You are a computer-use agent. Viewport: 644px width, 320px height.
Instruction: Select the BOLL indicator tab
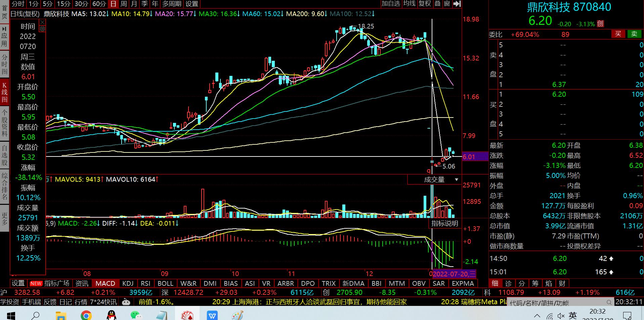(165, 283)
